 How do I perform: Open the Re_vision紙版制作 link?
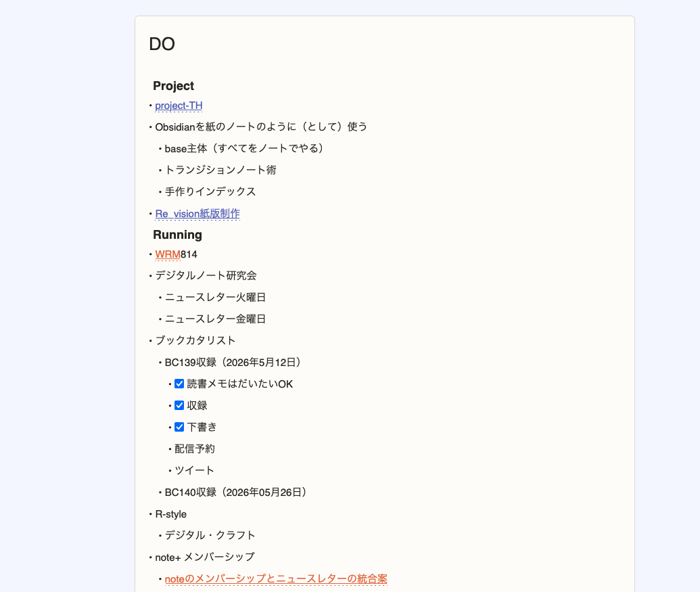point(197,214)
